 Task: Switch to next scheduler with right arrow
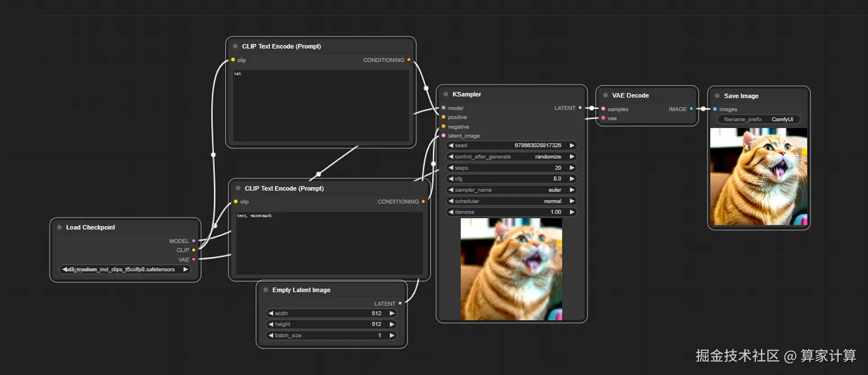coord(572,201)
